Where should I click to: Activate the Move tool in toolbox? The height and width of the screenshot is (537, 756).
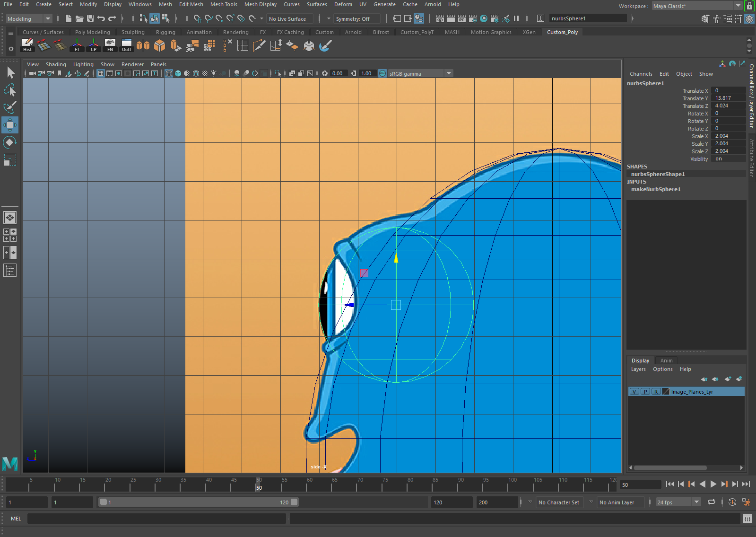(x=10, y=125)
